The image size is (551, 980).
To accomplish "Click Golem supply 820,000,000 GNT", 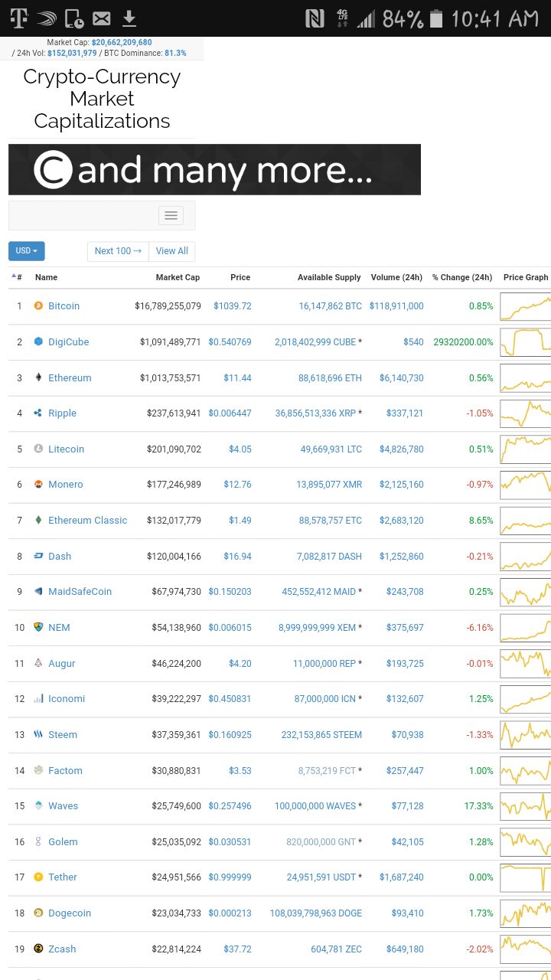I will [x=321, y=841].
